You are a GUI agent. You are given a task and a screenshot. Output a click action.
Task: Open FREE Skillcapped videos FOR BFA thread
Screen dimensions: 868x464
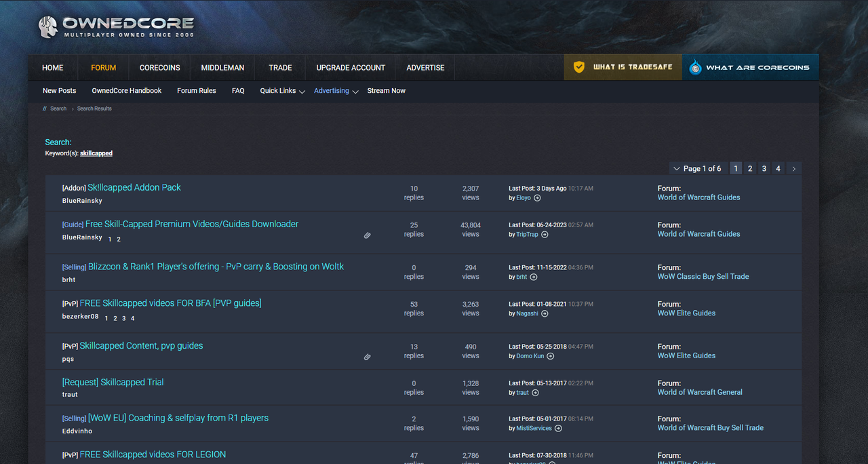[x=170, y=303]
